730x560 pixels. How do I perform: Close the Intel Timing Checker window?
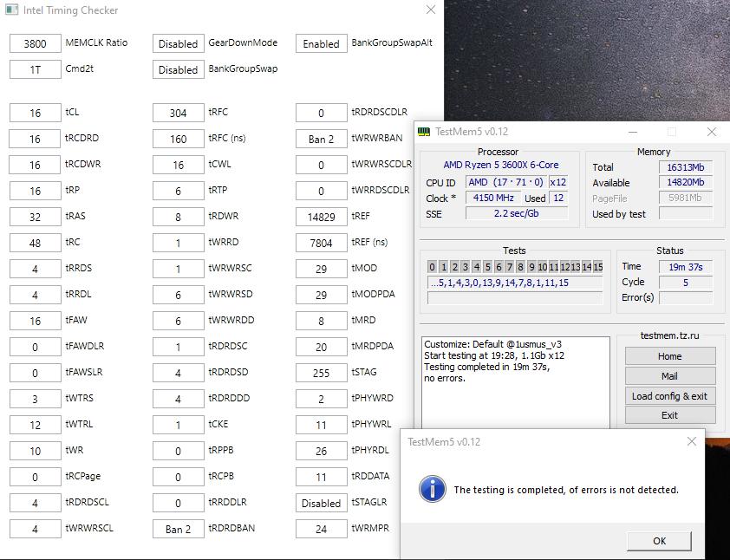click(431, 10)
